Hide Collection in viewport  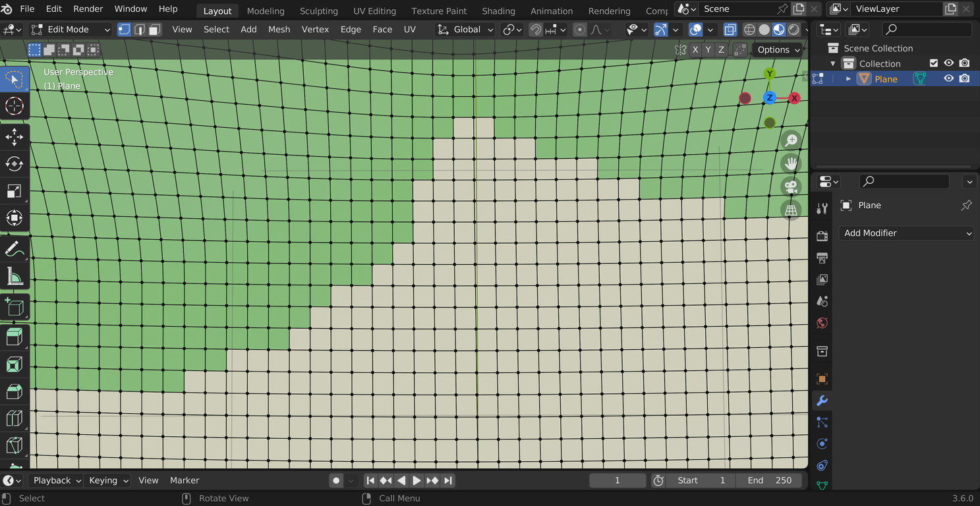pyautogui.click(x=949, y=63)
